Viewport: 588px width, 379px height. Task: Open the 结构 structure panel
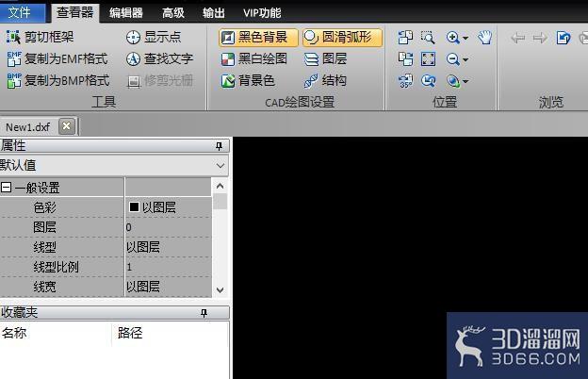(325, 80)
